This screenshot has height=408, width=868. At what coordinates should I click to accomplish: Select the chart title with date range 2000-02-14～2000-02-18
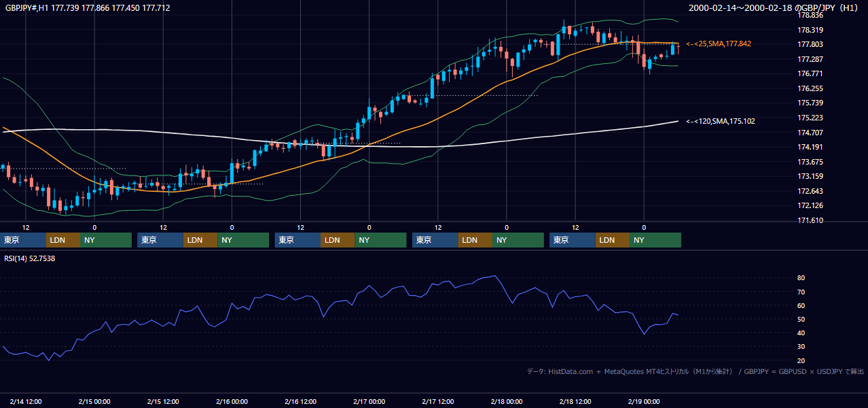pos(775,8)
